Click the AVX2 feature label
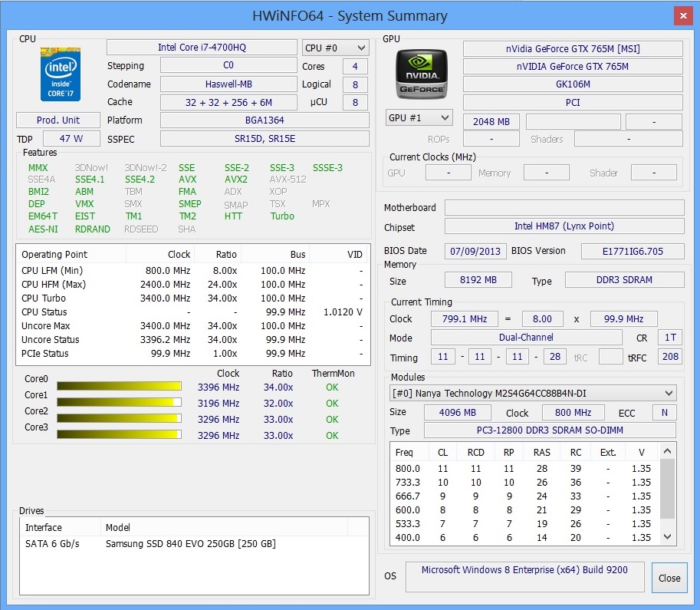 (236, 180)
